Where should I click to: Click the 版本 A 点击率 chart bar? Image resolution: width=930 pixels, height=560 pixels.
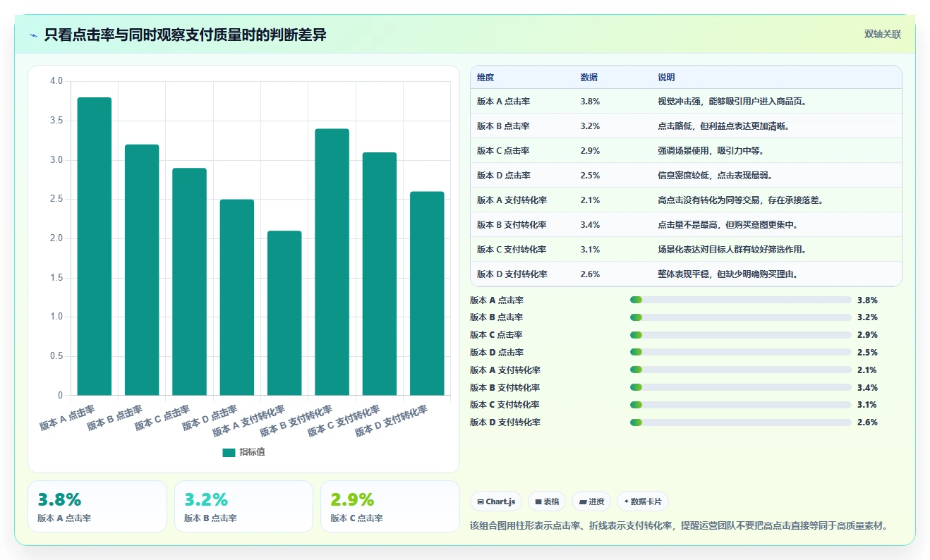95,246
